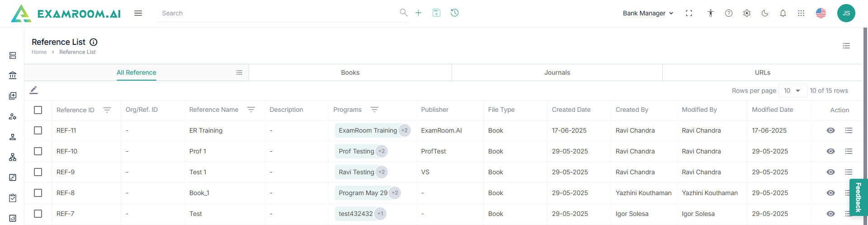Image resolution: width=868 pixels, height=225 pixels.
Task: Switch to the Books tab
Action: (350, 72)
